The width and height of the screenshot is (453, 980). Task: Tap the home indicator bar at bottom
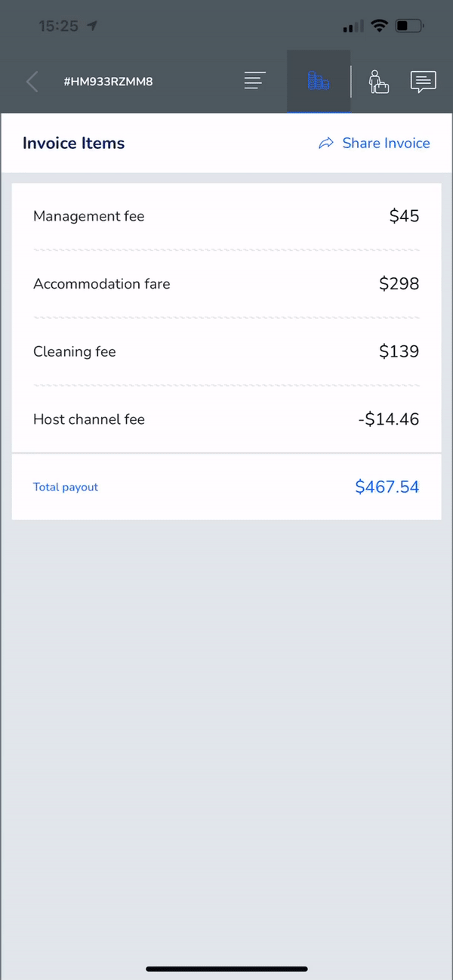pos(226,969)
